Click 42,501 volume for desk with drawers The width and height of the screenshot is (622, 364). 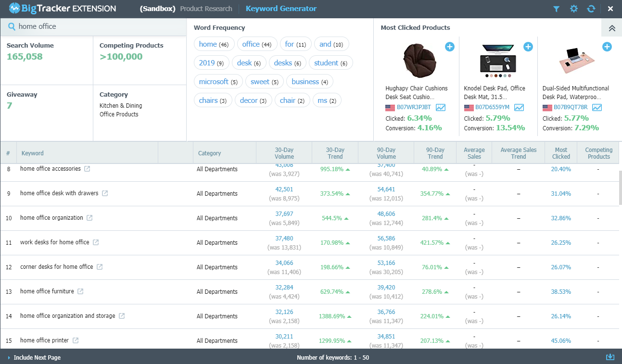click(284, 189)
